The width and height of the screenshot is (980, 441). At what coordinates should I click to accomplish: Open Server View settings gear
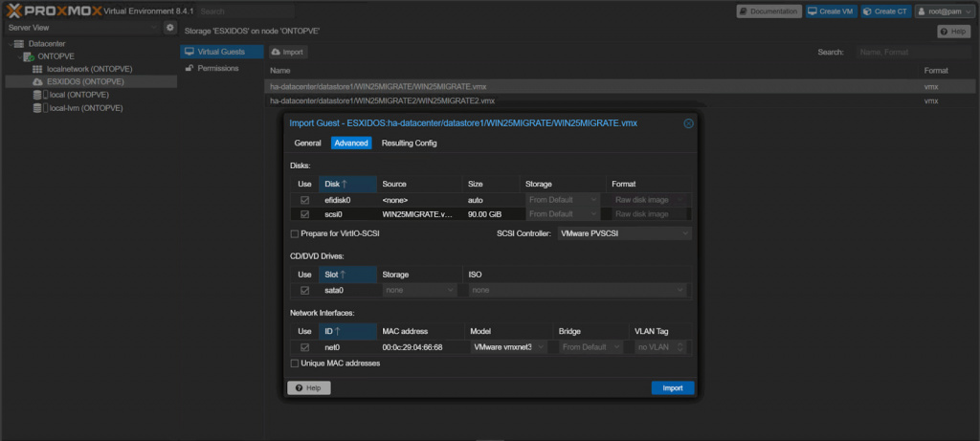(x=170, y=28)
